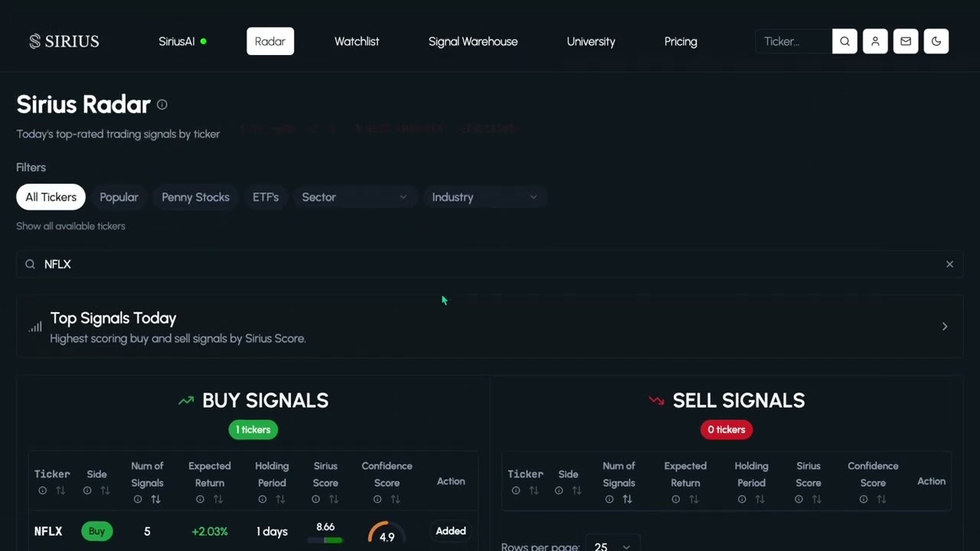Select the ETF's filter

(x=266, y=197)
